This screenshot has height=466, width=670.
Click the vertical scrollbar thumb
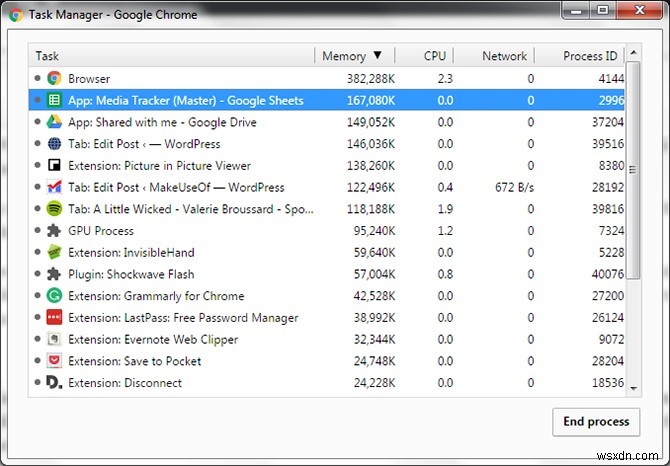pos(633,170)
